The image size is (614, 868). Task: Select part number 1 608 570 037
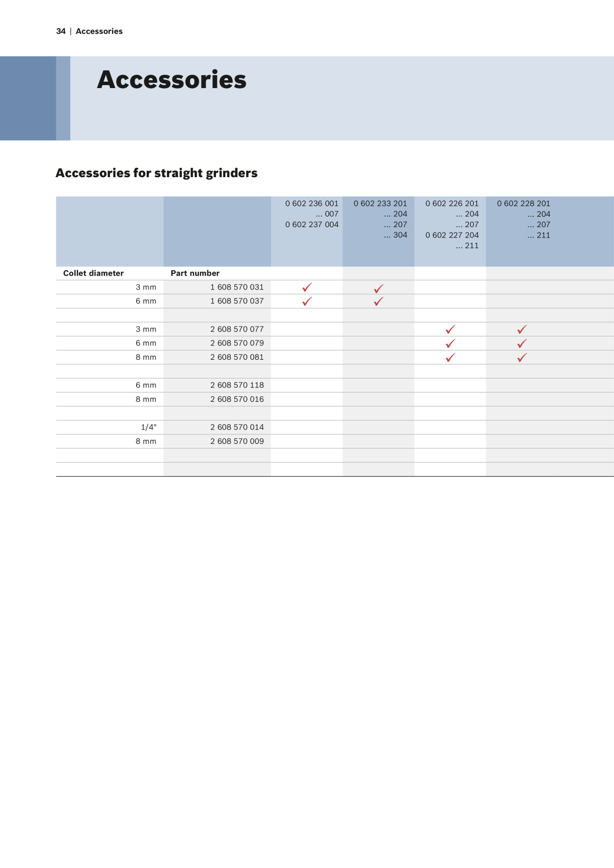click(x=237, y=301)
